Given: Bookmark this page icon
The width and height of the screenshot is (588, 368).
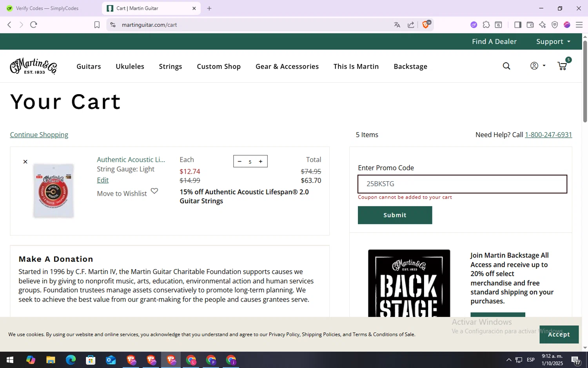Looking at the screenshot, I should [x=97, y=25].
